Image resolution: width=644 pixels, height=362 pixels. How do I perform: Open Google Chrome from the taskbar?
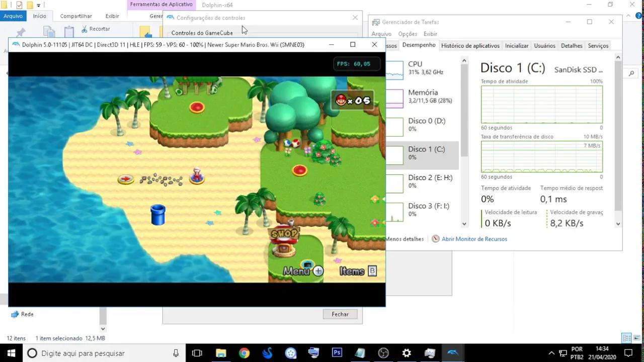(x=244, y=353)
